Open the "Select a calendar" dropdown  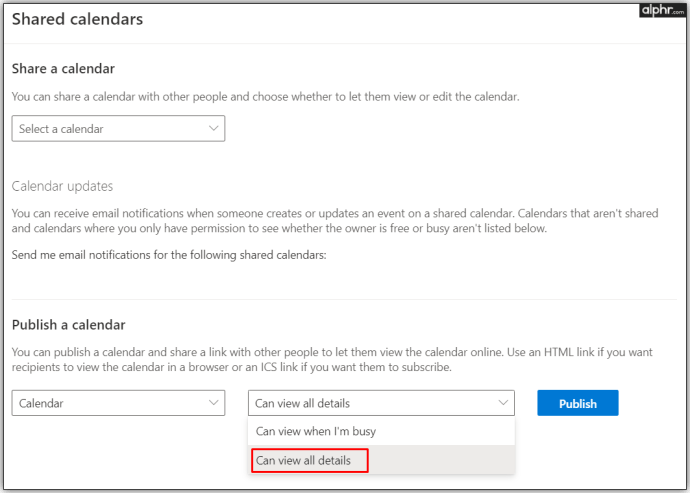118,129
